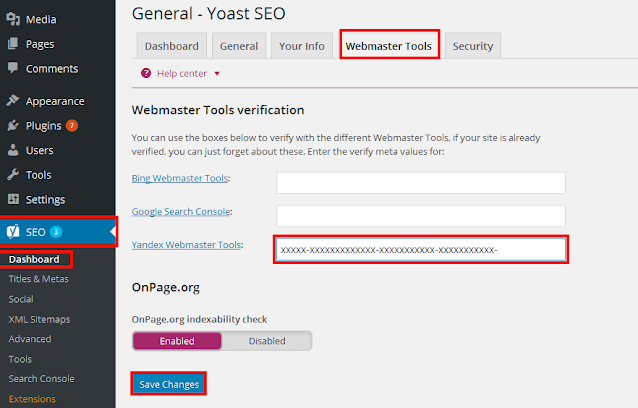
Task: Open the Titles & Metas submenu
Action: pos(39,279)
